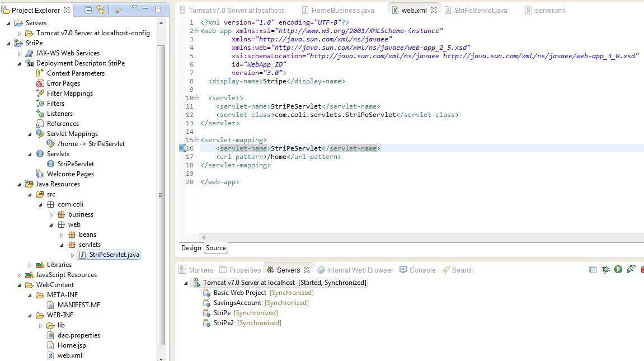
Task: Collapse all items in Servers view
Action: click(x=593, y=269)
